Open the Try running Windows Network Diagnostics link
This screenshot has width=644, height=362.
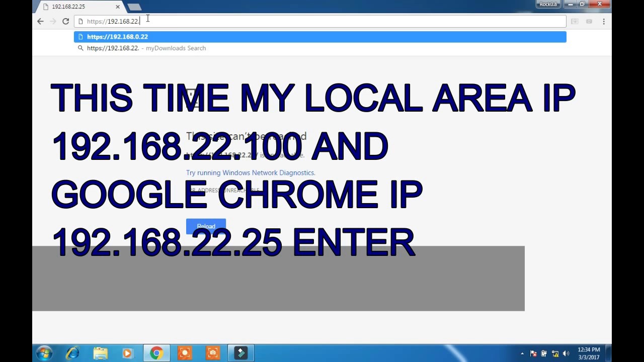click(x=251, y=172)
